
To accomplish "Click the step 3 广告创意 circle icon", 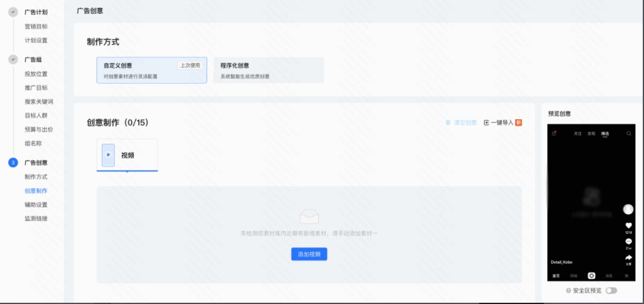I will tap(13, 163).
